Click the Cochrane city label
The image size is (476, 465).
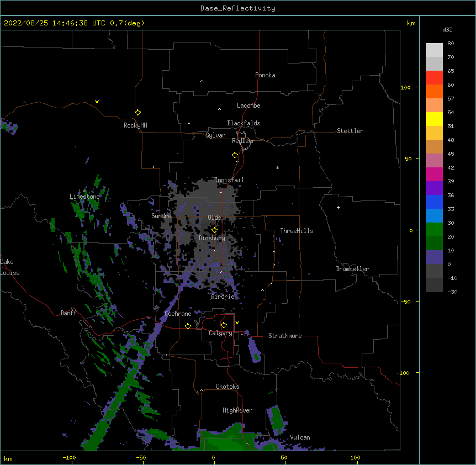tap(178, 314)
